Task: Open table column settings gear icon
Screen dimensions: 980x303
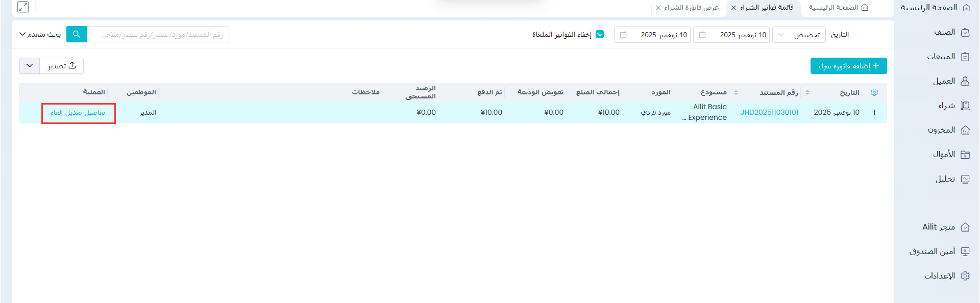Action: [874, 92]
